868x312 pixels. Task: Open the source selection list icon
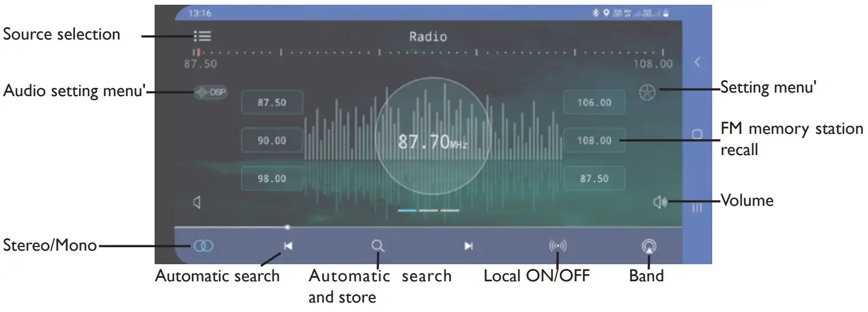coord(202,37)
